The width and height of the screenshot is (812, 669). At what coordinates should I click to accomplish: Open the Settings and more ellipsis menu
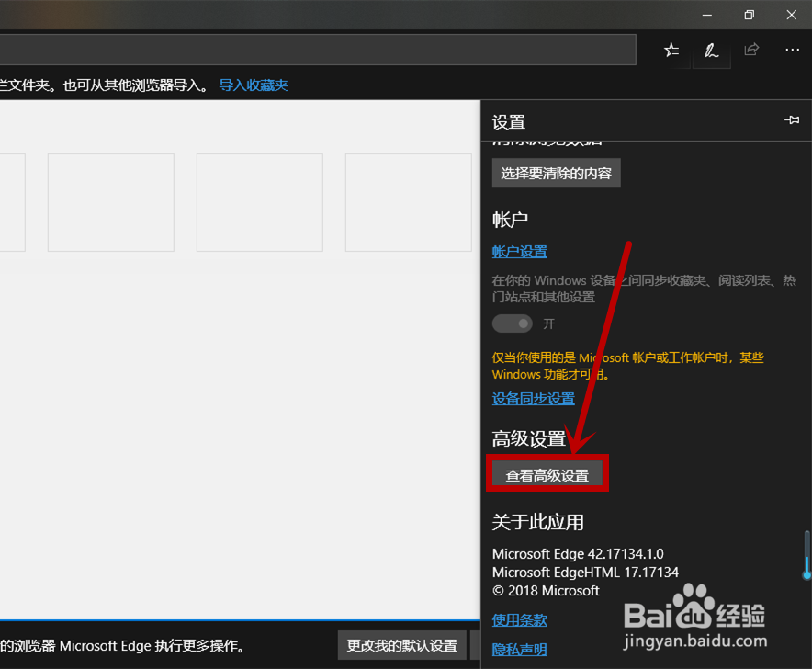tap(792, 50)
